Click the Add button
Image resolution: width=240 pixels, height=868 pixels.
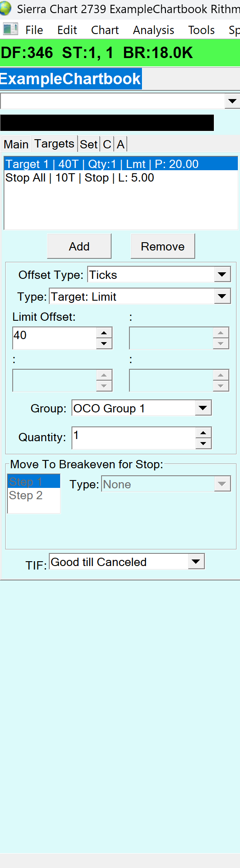point(79,246)
